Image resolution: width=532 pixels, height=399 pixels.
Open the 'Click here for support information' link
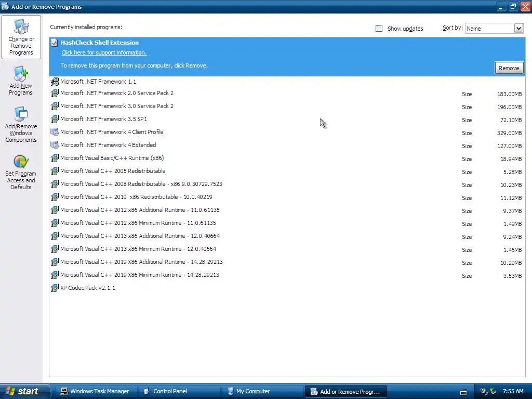tap(104, 52)
